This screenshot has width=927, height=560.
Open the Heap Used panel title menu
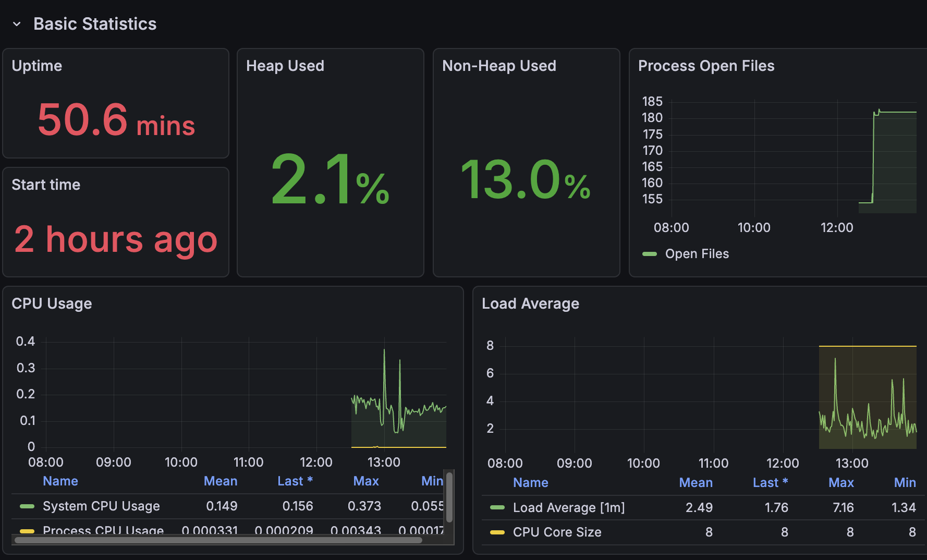[285, 66]
